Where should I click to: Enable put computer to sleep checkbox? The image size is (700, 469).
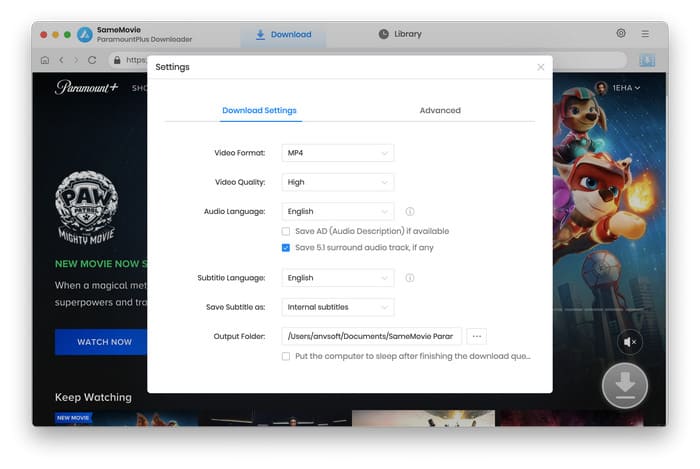pyautogui.click(x=286, y=356)
